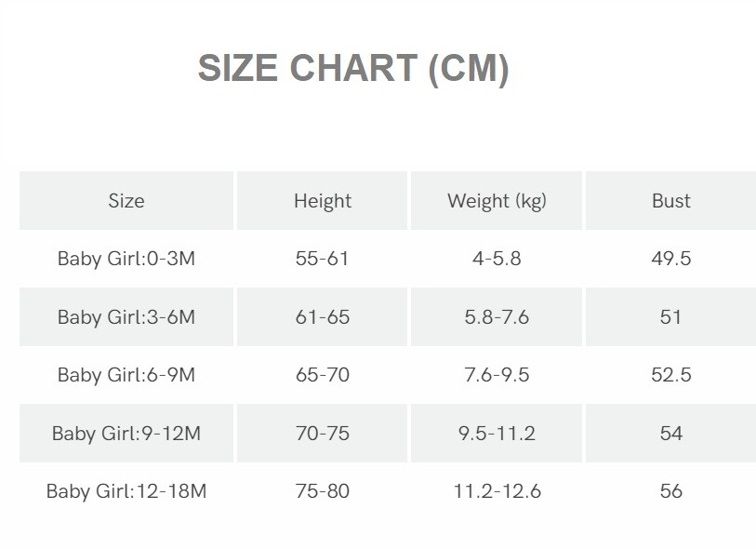The height and width of the screenshot is (549, 756).
Task: Select the Height column header
Action: (323, 200)
